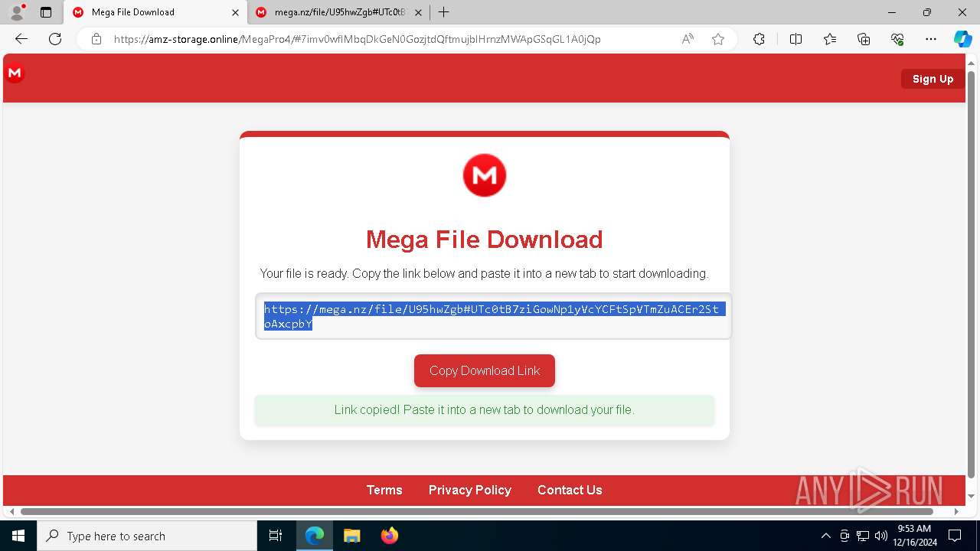Open File Explorer from taskbar
Image resolution: width=980 pixels, height=551 pixels.
(x=351, y=536)
